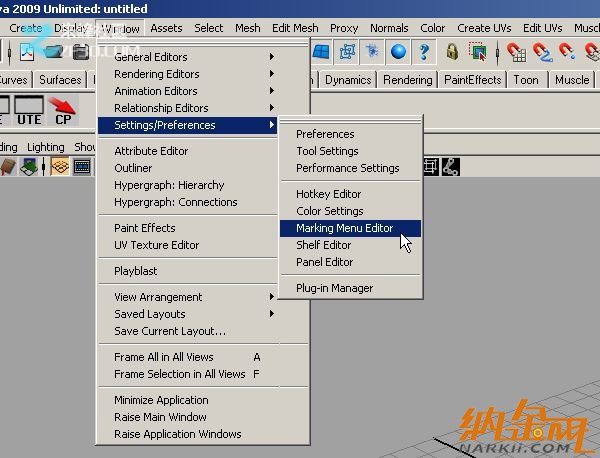Open Hotkey Editor from Settings submenu
600x458 pixels.
(x=328, y=194)
